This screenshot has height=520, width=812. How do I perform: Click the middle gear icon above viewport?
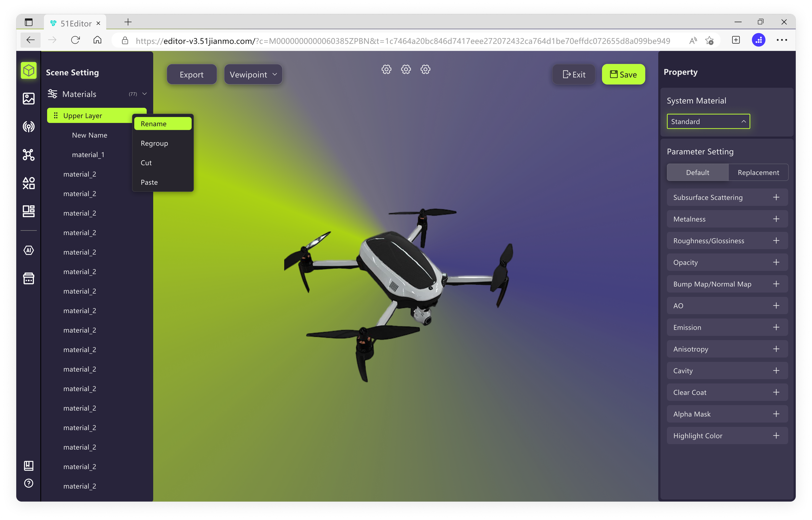coord(406,70)
